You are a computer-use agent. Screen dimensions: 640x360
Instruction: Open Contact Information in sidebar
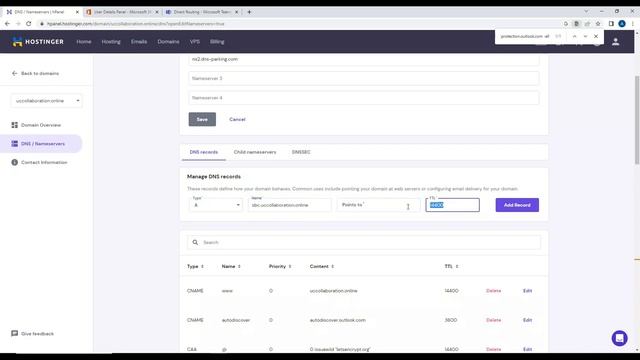44,162
